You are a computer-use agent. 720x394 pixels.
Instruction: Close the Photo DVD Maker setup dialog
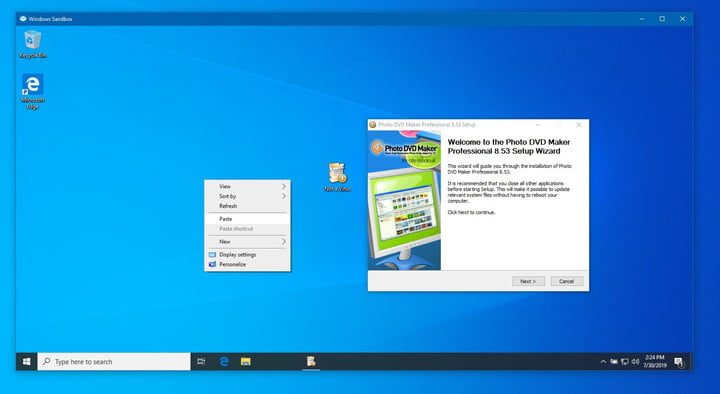coord(579,124)
